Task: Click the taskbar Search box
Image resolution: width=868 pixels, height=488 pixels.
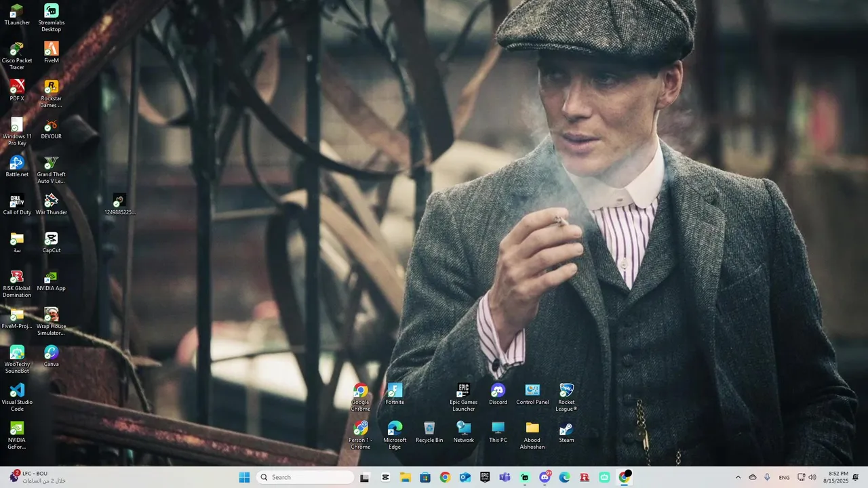Action: click(x=306, y=477)
